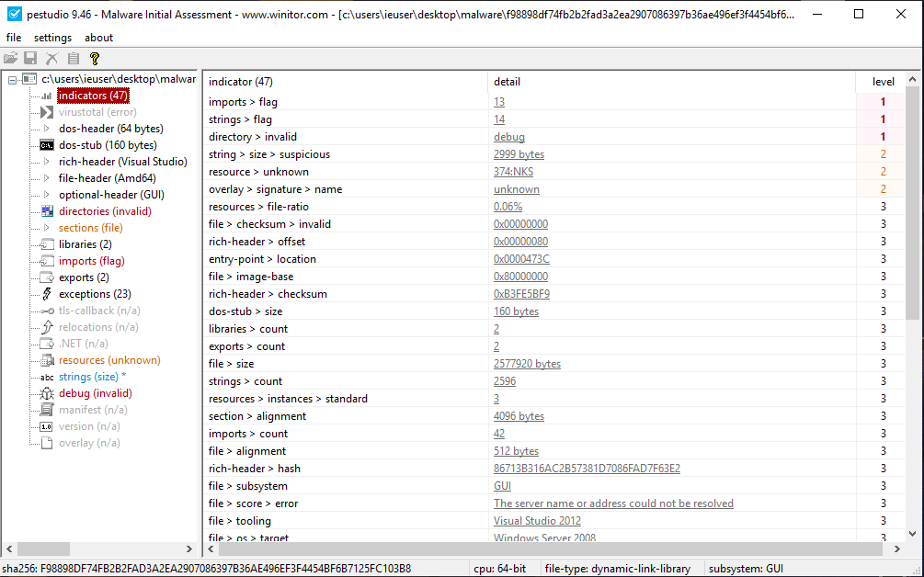
Task: Open the settings menu
Action: (52, 37)
